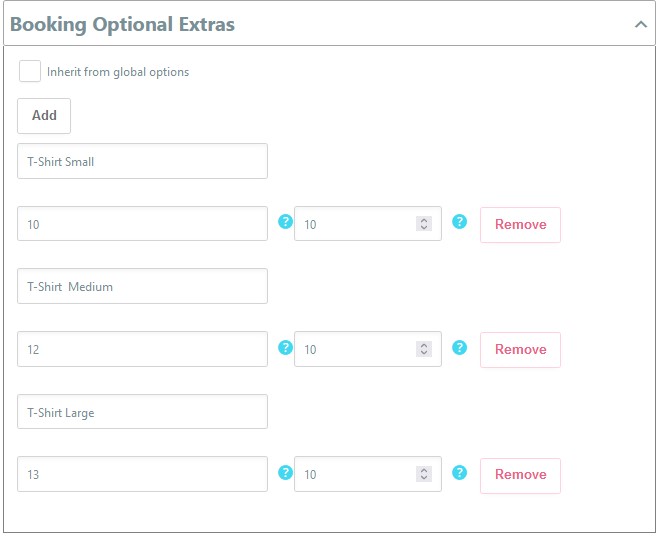This screenshot has height=536, width=658.
Task: Focus the T-Shirt Medium name field
Action: pos(142,286)
